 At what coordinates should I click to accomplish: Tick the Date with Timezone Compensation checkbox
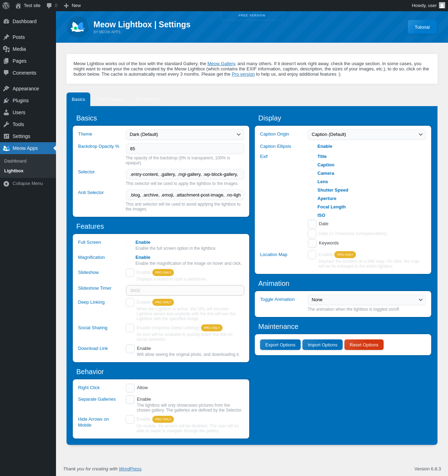[x=312, y=234]
